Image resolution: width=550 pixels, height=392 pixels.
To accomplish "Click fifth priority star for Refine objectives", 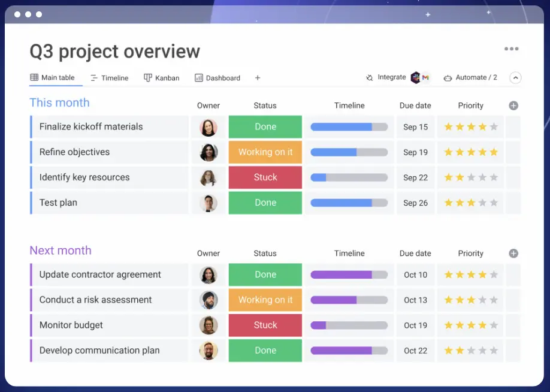I will coord(494,152).
